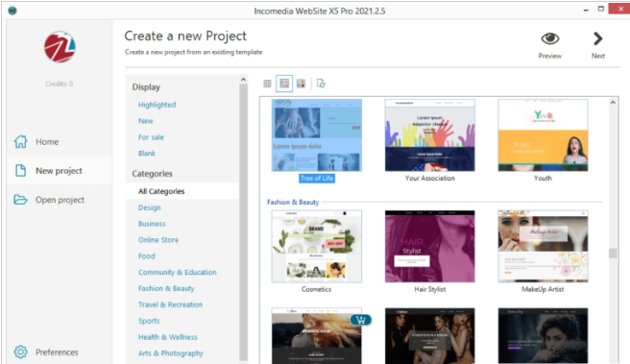Click the category list scrollbar thumb
Viewport: 630px width, 364px height.
coord(243,222)
